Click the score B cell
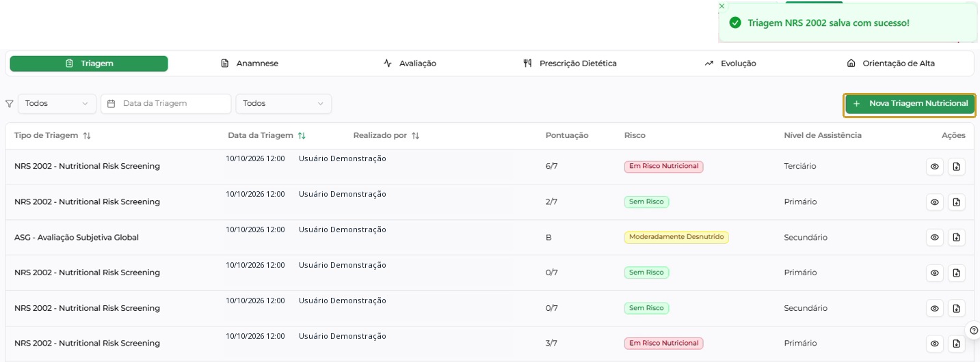The image size is (980, 362). click(x=548, y=238)
